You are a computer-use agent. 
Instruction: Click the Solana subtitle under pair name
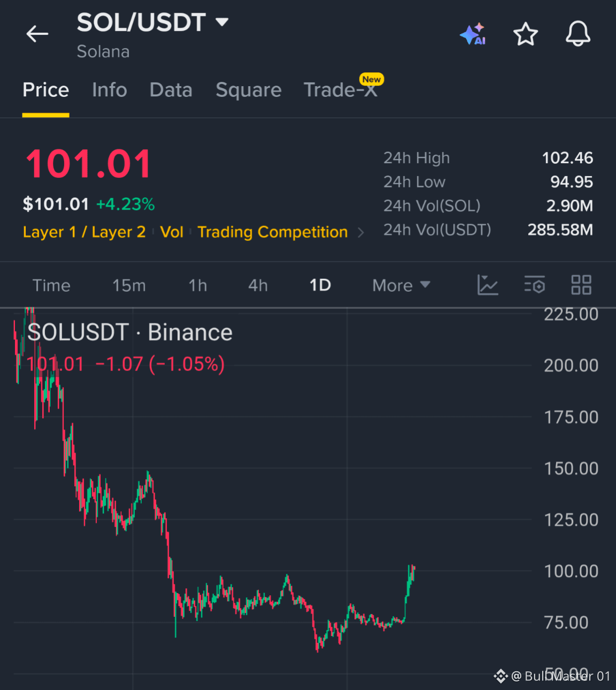[103, 52]
